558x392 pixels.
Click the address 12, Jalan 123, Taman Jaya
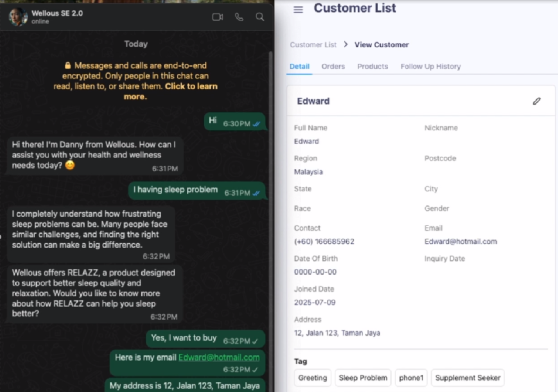337,333
